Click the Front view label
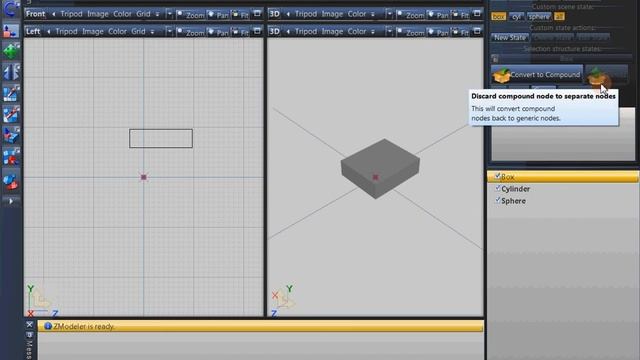Image resolution: width=640 pixels, height=360 pixels. point(36,14)
